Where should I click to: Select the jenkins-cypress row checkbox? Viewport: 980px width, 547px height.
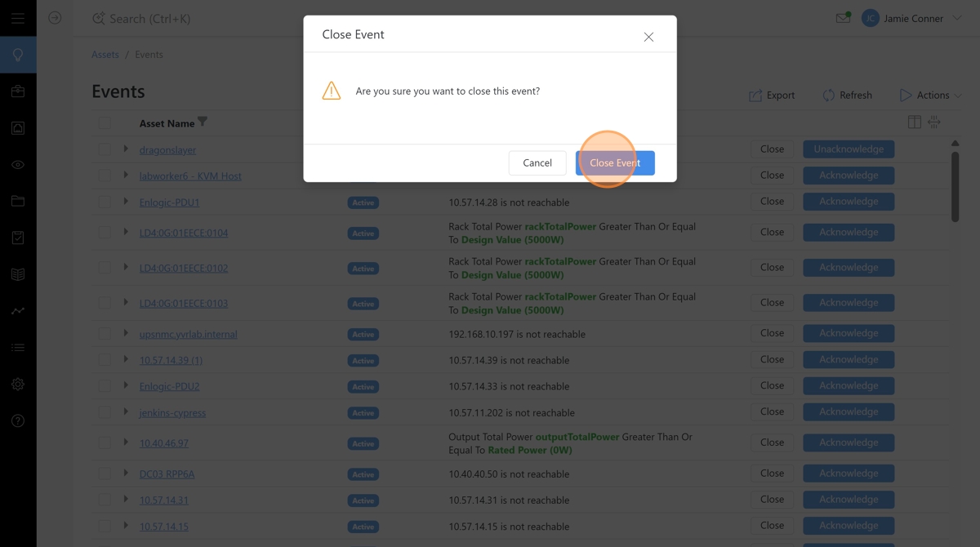pyautogui.click(x=105, y=412)
